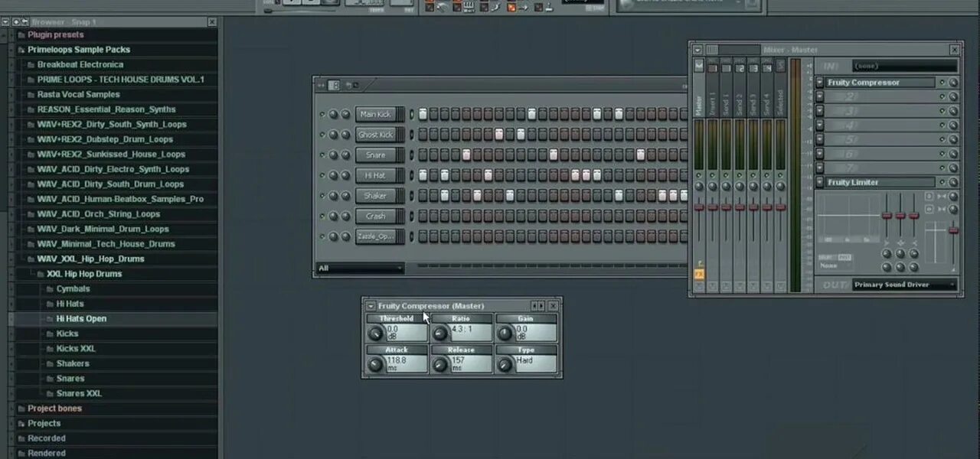Viewport: 980px width, 459px height.
Task: Open the mixer window options menu arrow
Action: [698, 50]
